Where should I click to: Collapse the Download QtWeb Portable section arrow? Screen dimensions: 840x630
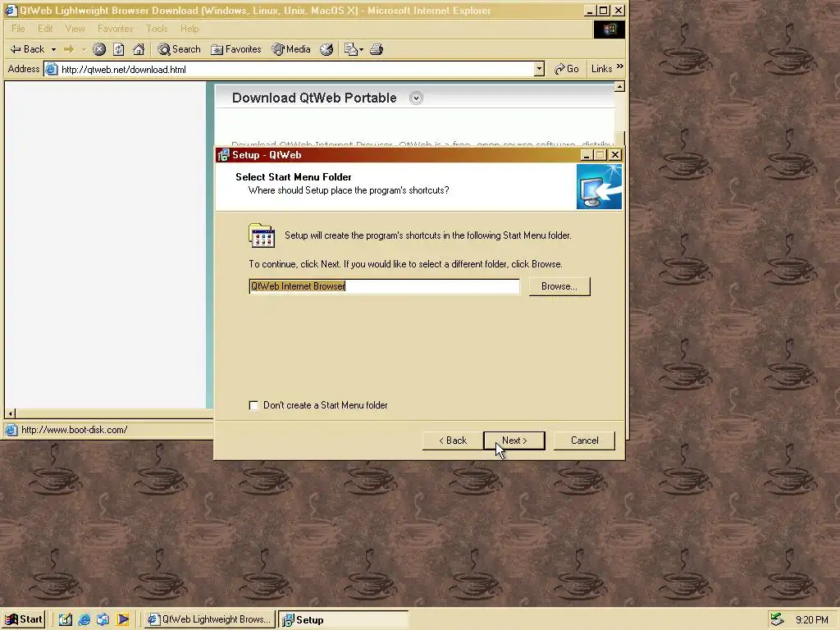416,98
